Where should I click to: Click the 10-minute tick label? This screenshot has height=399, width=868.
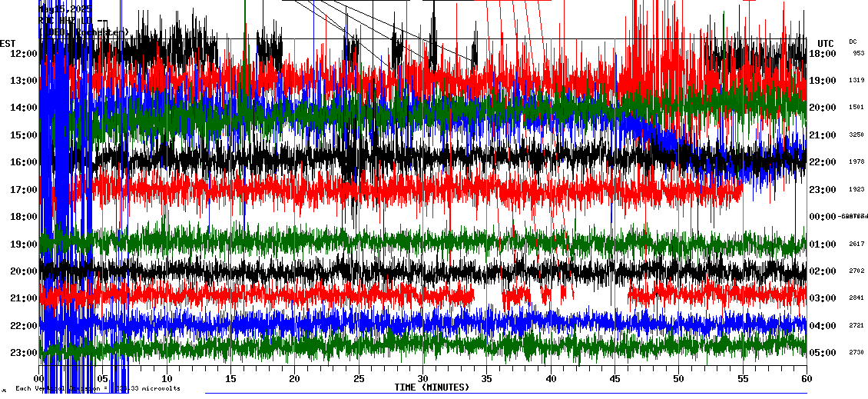tap(167, 379)
